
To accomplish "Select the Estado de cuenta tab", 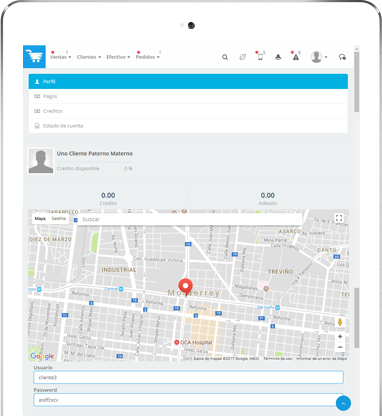I will [x=188, y=126].
